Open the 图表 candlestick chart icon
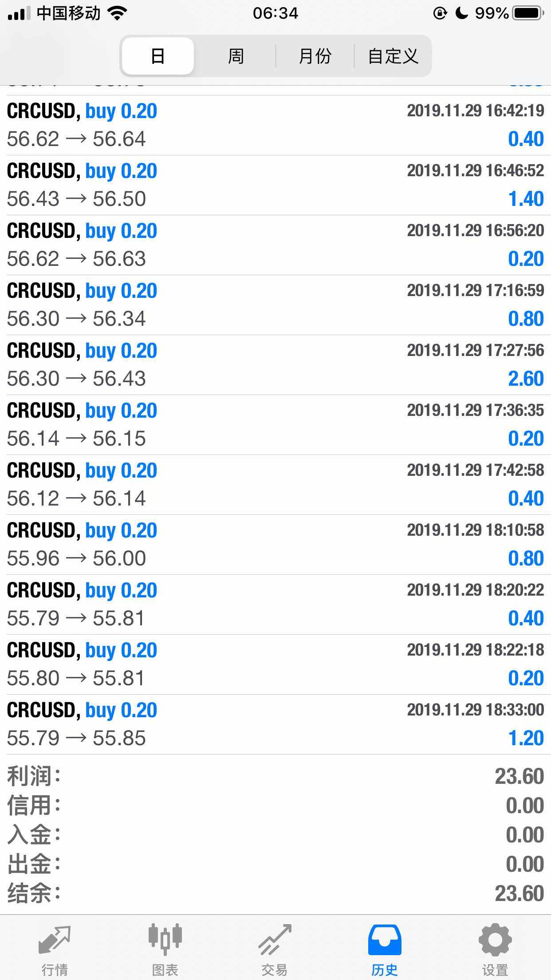This screenshot has height=980, width=551. [165, 941]
